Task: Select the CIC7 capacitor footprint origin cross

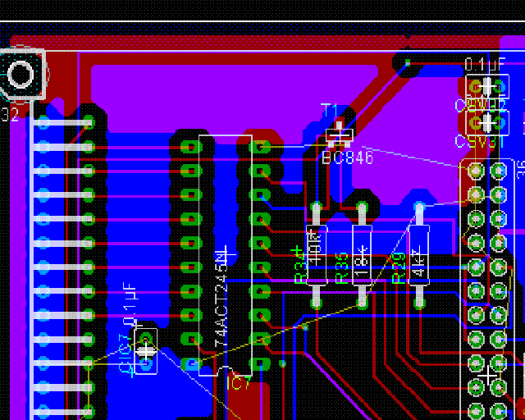Action: 146,351
